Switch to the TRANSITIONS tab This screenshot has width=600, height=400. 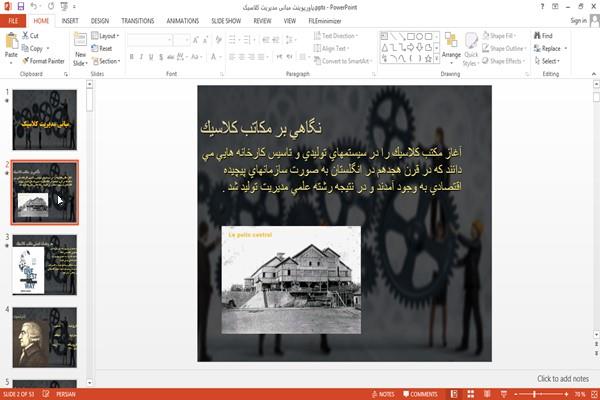(x=138, y=21)
